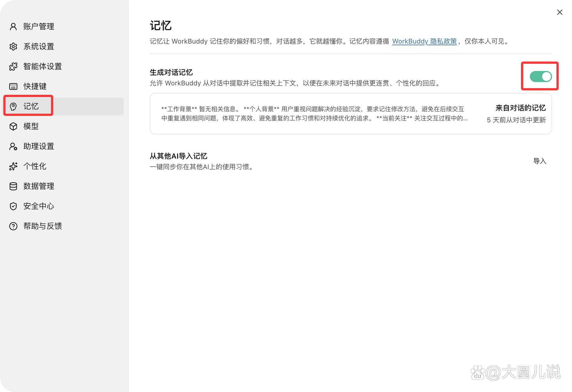Click the 智能体设置 puzzle icon
Image resolution: width=572 pixels, height=392 pixels.
(13, 66)
